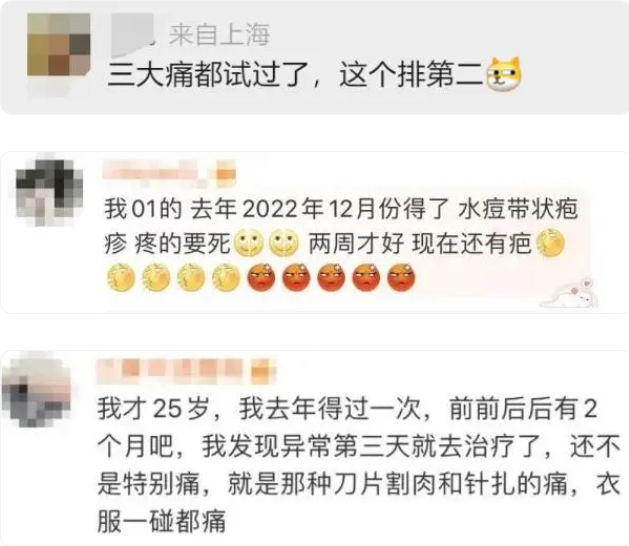The height and width of the screenshot is (546, 629).
Task: Click the second yellow smiley before 两周才好
Action: [284, 244]
